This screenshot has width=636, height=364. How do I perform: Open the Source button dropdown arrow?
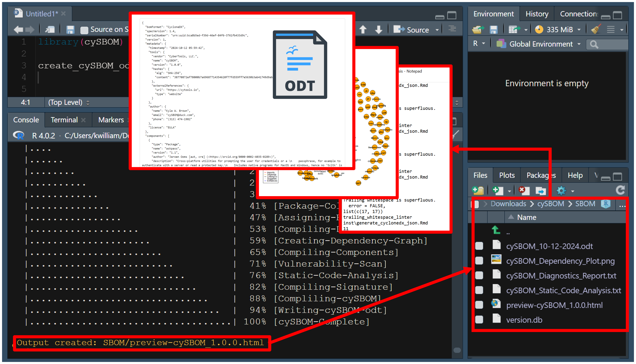click(437, 30)
